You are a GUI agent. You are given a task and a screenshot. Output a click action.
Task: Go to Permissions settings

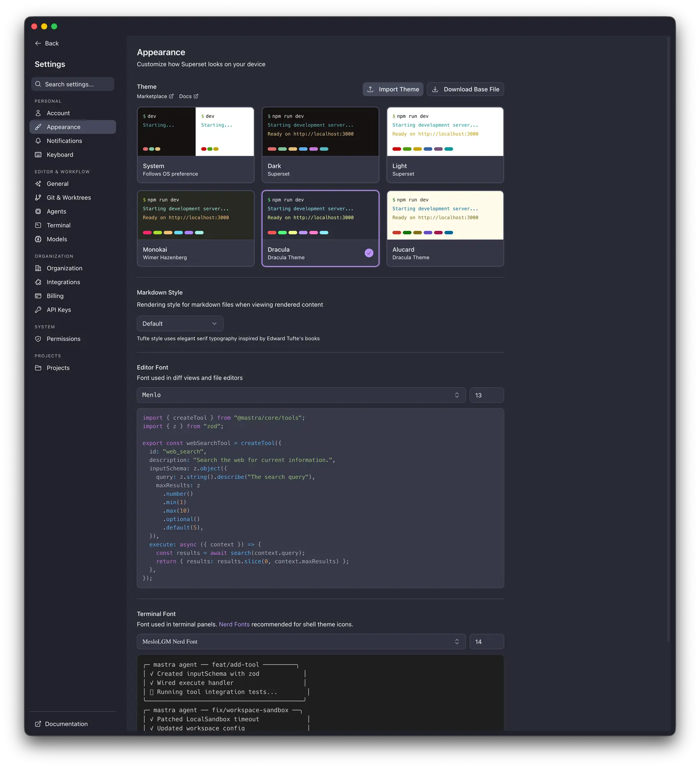click(73, 339)
